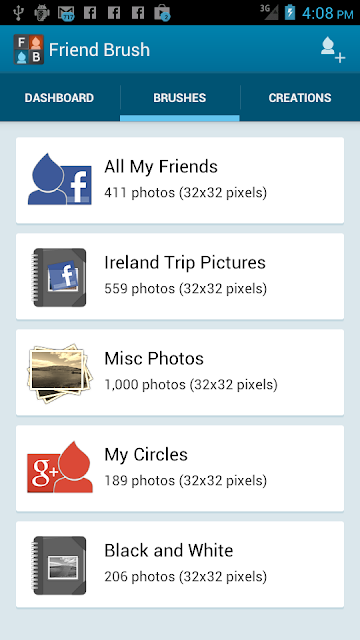
Task: Tap the Friend Brush header title text
Action: coord(99,50)
